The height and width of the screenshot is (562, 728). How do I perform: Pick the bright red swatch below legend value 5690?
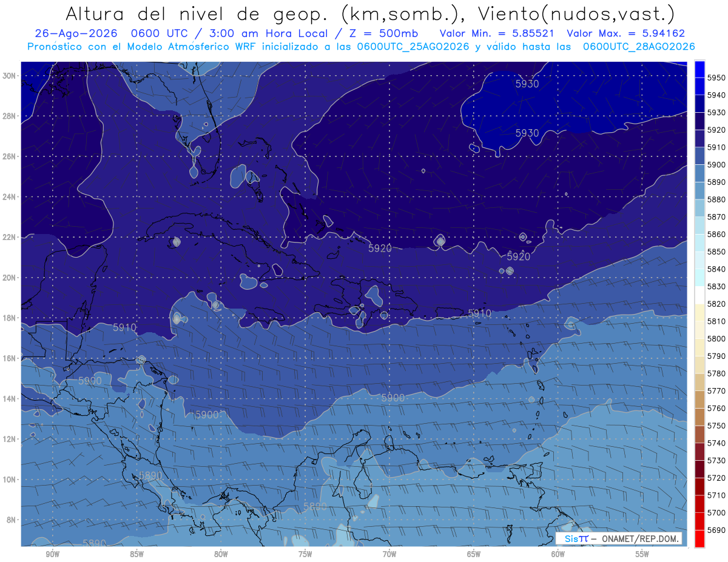(699, 539)
